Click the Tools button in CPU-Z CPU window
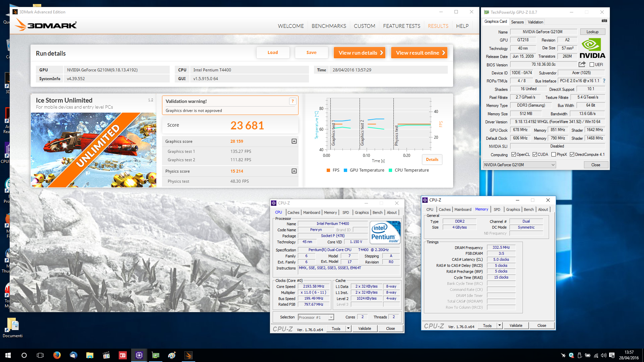The width and height of the screenshot is (644, 362). point(336,328)
